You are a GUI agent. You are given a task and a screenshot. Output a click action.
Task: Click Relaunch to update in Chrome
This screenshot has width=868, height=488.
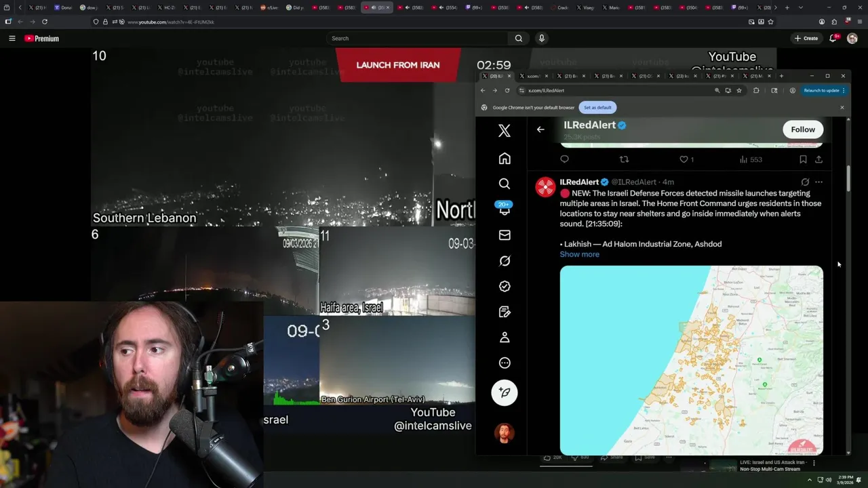tap(821, 90)
